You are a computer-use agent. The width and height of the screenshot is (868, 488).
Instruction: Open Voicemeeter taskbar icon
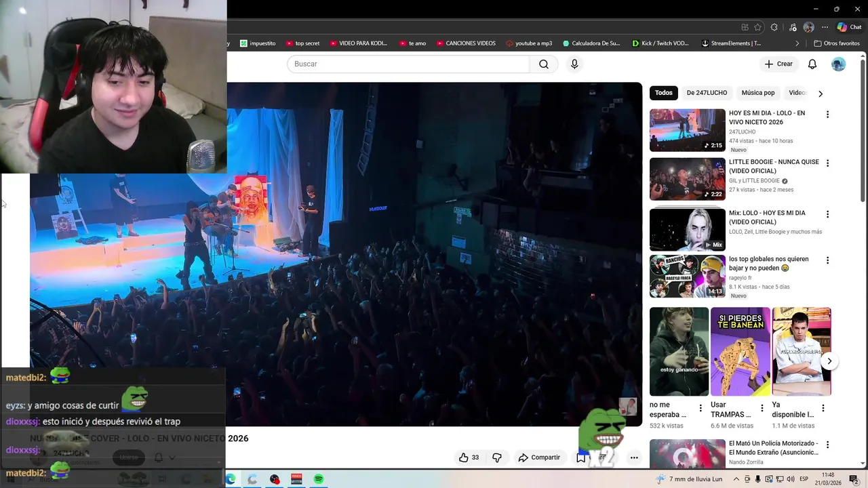click(x=296, y=479)
